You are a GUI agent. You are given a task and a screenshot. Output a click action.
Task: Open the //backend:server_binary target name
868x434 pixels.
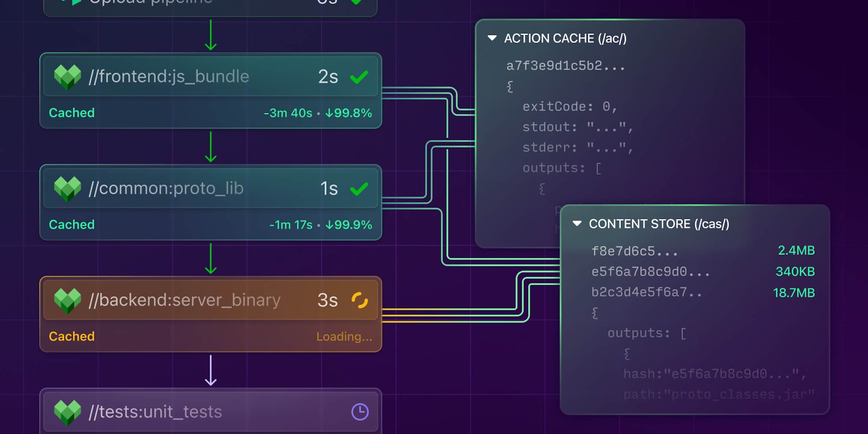[184, 300]
